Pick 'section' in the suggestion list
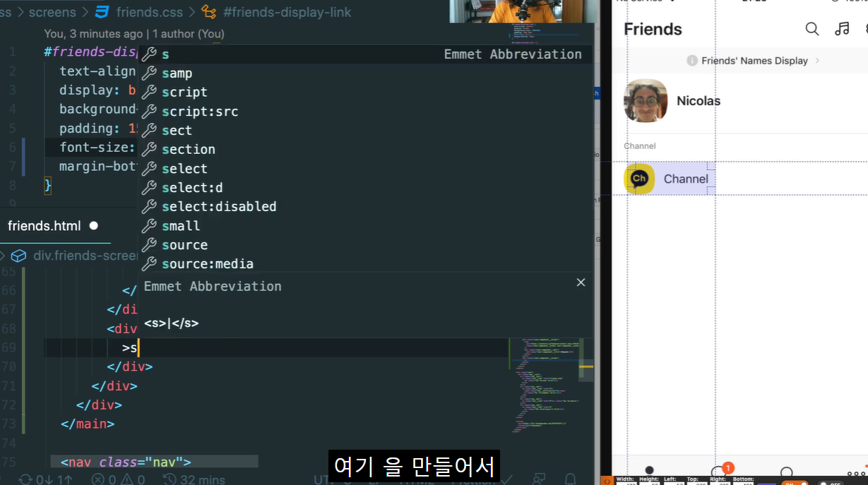868x485 pixels. 365,150
